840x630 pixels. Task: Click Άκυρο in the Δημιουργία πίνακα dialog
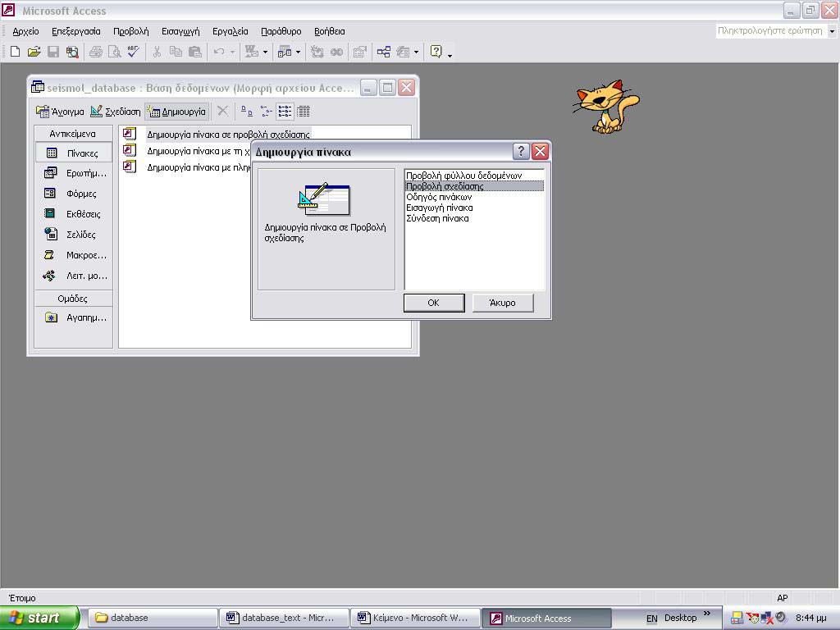[503, 303]
